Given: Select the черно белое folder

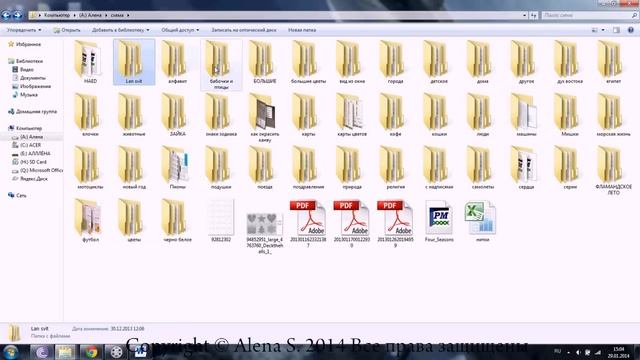Looking at the screenshot, I should point(178,220).
